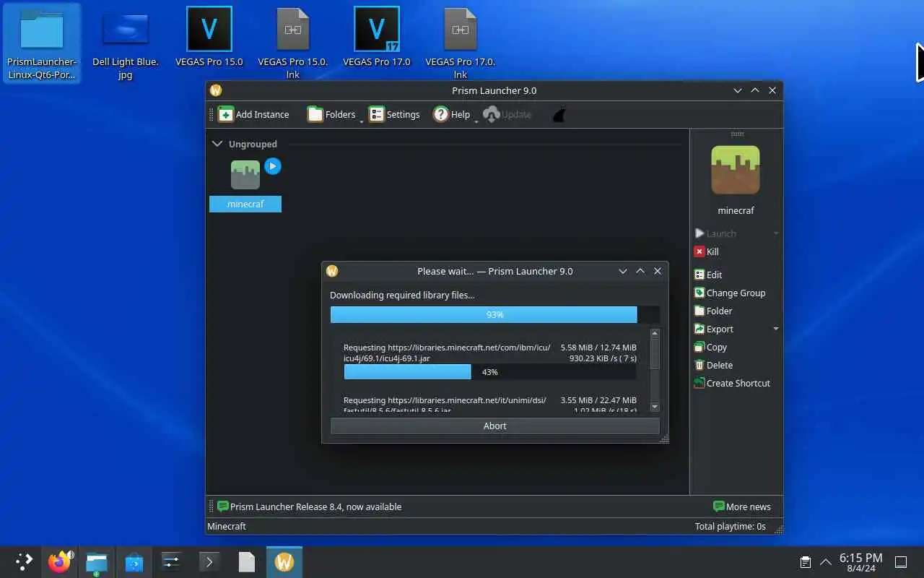Viewport: 924px width, 578px height.
Task: Select the VEGAS Pro 17.0.lnk file
Action: 461,43
